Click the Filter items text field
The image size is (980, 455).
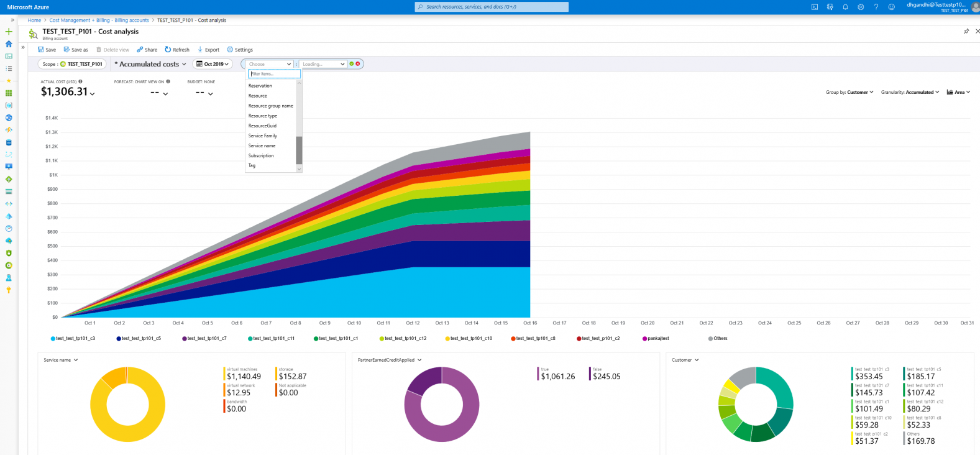click(274, 74)
